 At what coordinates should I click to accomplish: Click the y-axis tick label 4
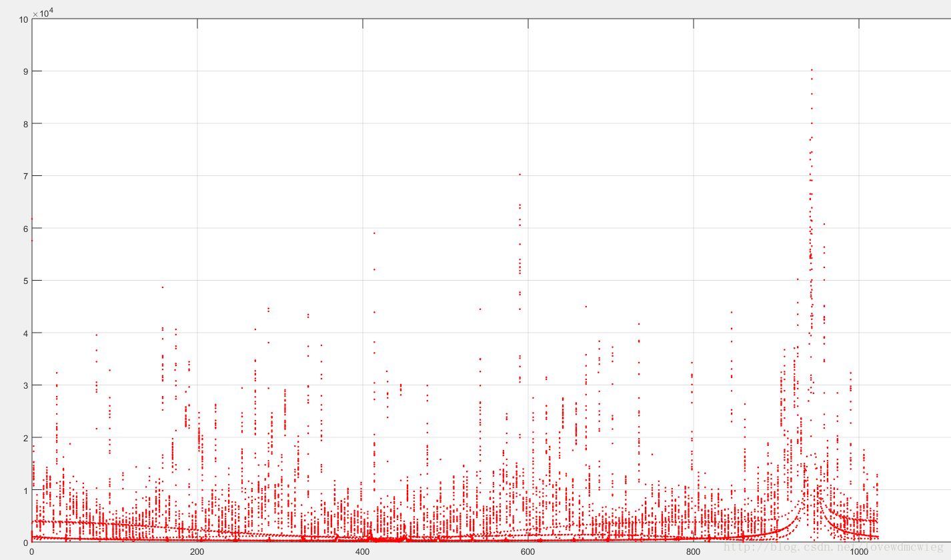click(25, 333)
